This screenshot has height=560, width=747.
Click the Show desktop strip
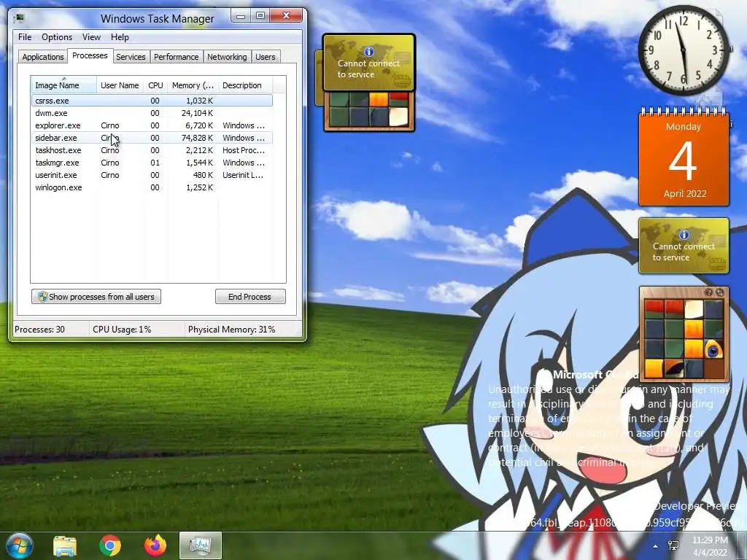(x=742, y=545)
